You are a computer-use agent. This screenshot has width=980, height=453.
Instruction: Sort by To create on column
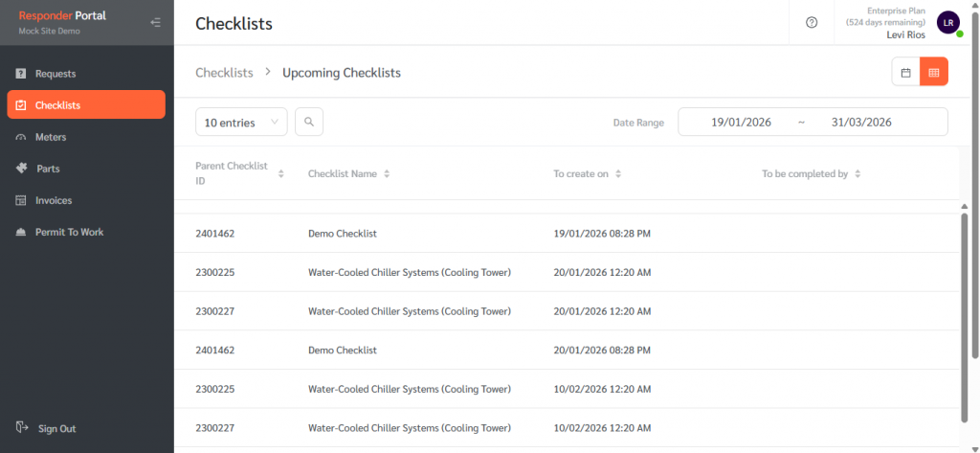pos(618,173)
